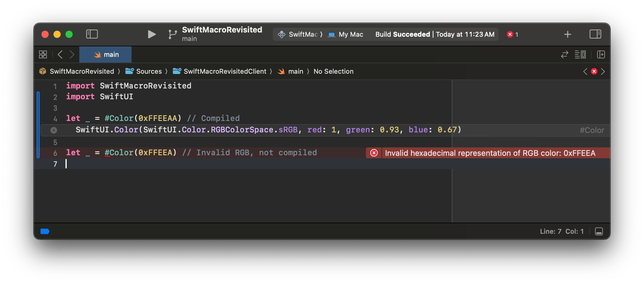Open Sources folder in the jump bar

point(149,71)
